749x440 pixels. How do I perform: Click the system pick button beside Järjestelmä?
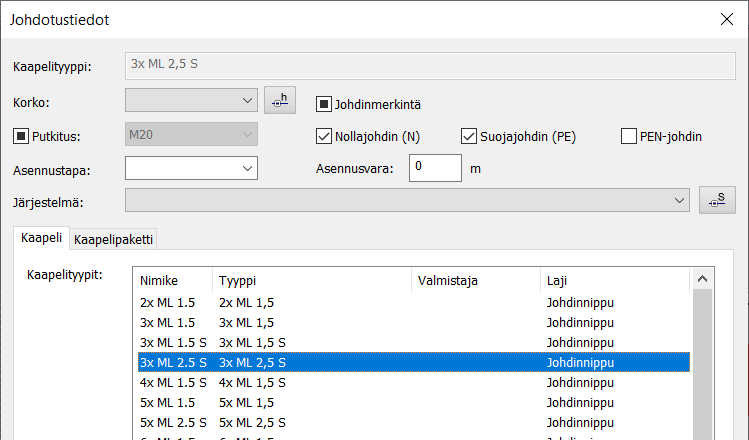pos(717,200)
